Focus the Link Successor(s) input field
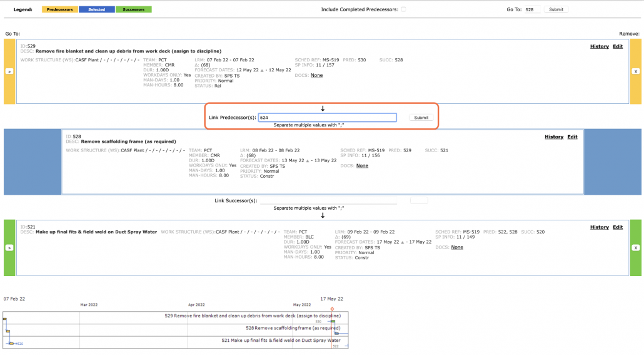Screen dimensions: 644x355 328,201
